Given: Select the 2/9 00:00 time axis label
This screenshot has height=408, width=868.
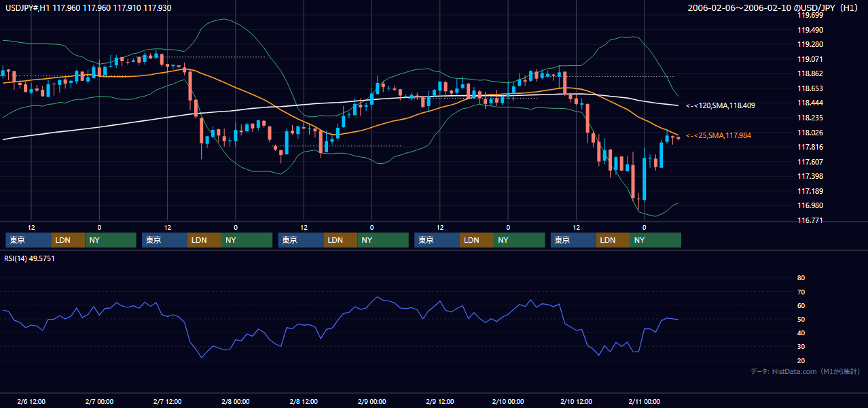Looking at the screenshot, I should coord(372,401).
